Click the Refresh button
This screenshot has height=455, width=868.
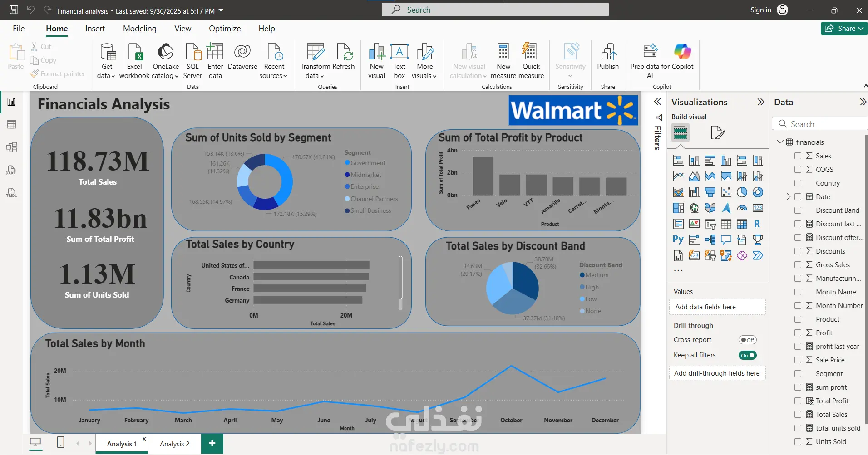click(344, 57)
